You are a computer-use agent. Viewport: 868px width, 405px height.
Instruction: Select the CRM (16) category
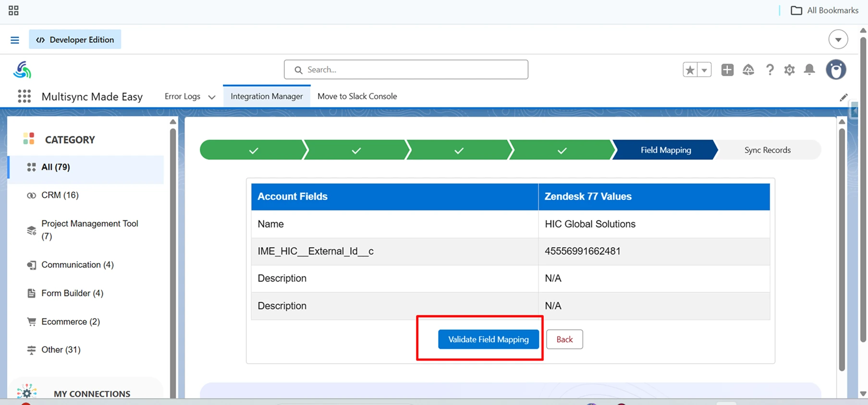coord(86,195)
